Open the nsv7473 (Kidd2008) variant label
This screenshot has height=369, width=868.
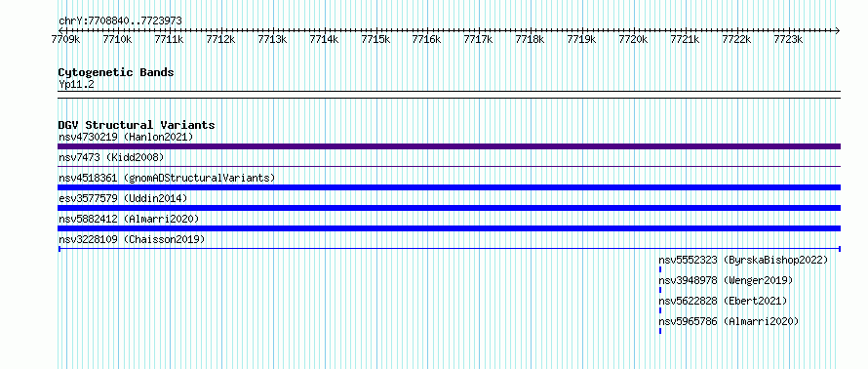(111, 157)
